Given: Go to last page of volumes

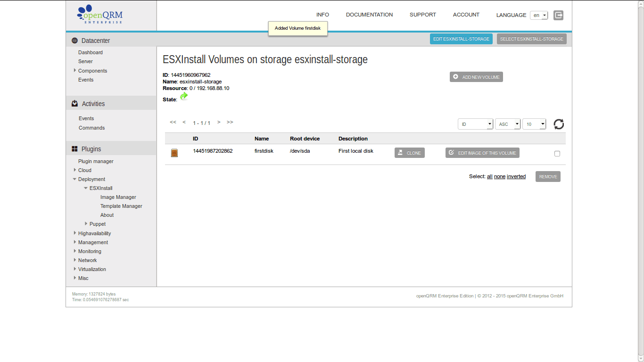Looking at the screenshot, I should click(230, 122).
